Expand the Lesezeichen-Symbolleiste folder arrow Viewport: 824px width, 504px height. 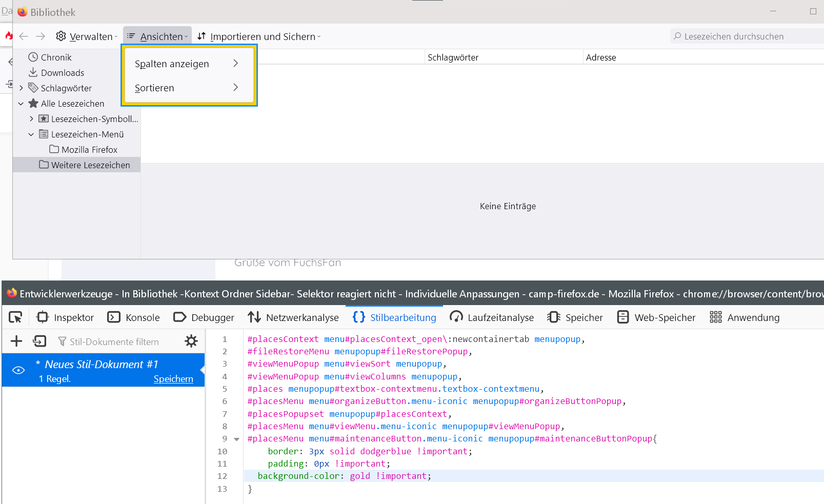coord(31,119)
